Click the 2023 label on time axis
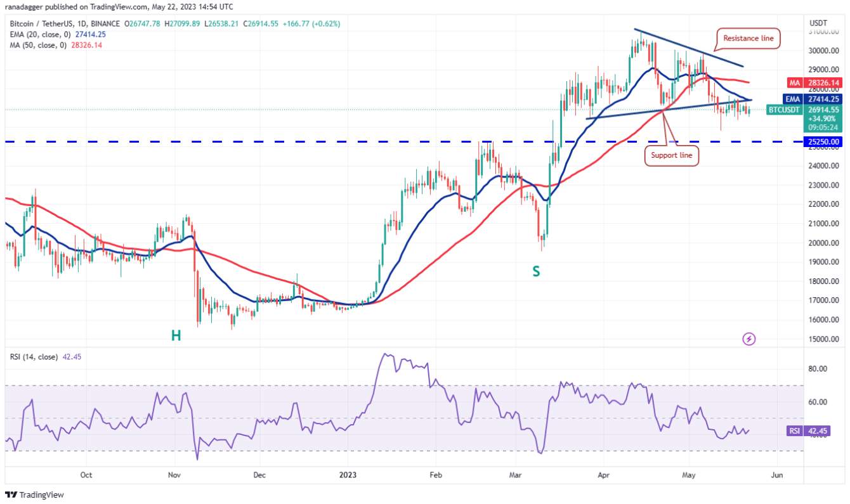The height and width of the screenshot is (504, 850). tap(348, 474)
